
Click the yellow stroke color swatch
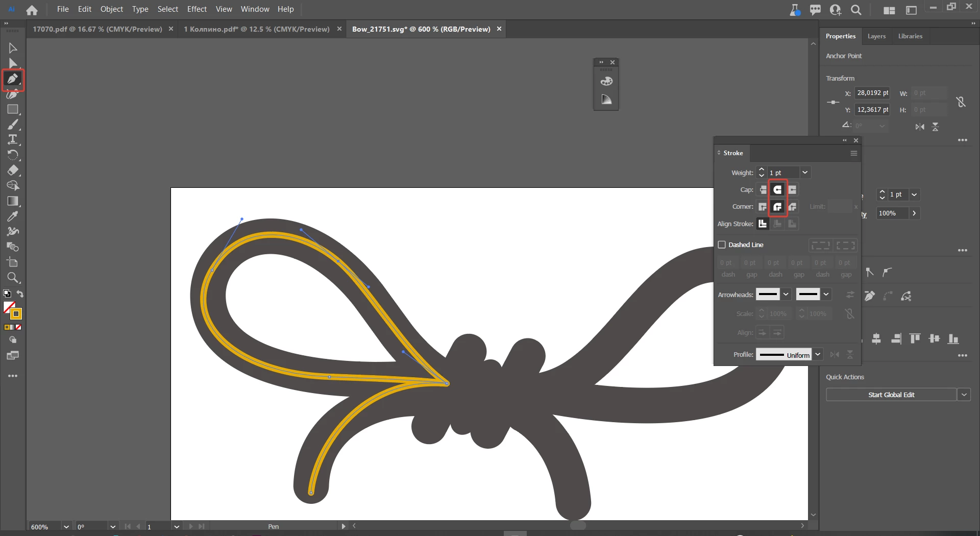pyautogui.click(x=16, y=313)
